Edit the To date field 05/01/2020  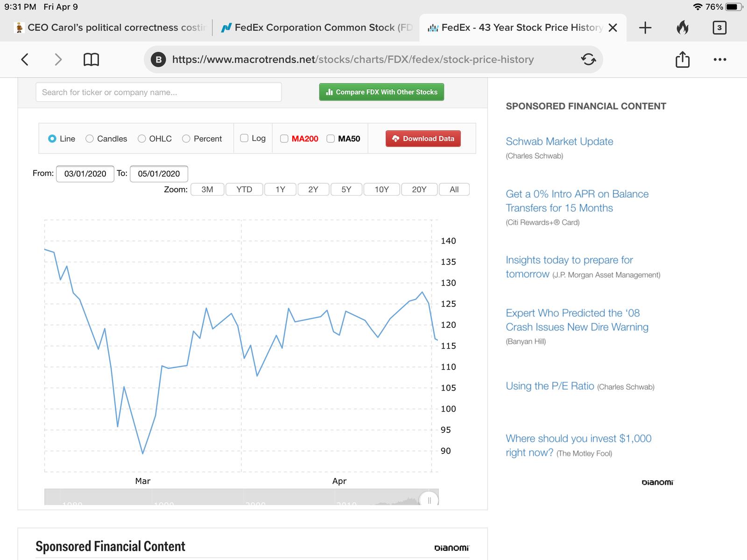click(159, 174)
